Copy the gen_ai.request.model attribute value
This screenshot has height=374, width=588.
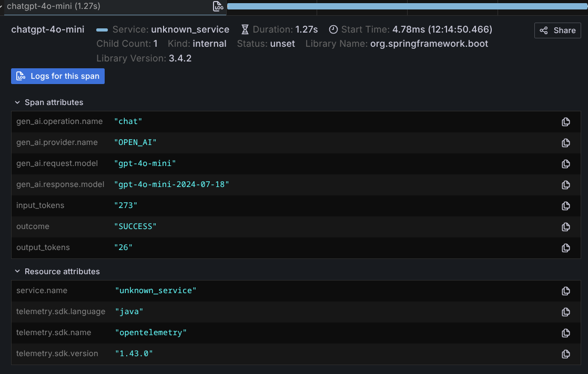click(565, 164)
